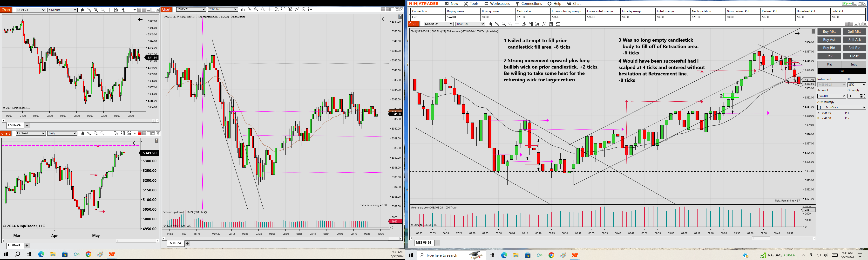
Task: Toggle Chart Trader in 1000 Tick chart
Action: tap(531, 24)
